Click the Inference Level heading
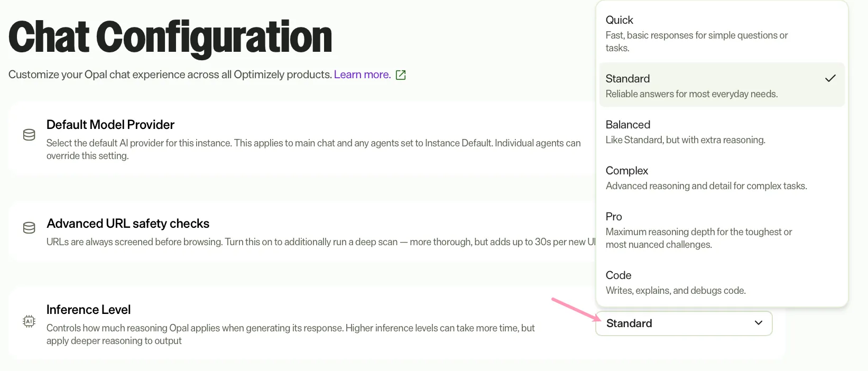Image resolution: width=868 pixels, height=371 pixels. pos(88,310)
